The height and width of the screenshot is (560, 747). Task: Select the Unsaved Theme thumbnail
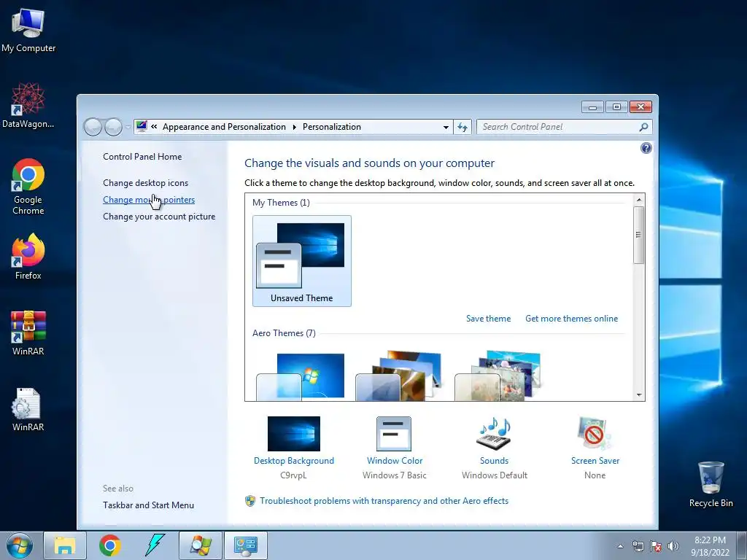301,260
